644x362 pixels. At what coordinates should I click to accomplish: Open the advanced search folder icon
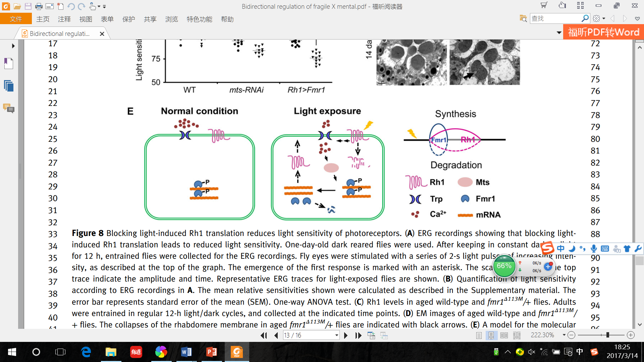click(x=523, y=18)
